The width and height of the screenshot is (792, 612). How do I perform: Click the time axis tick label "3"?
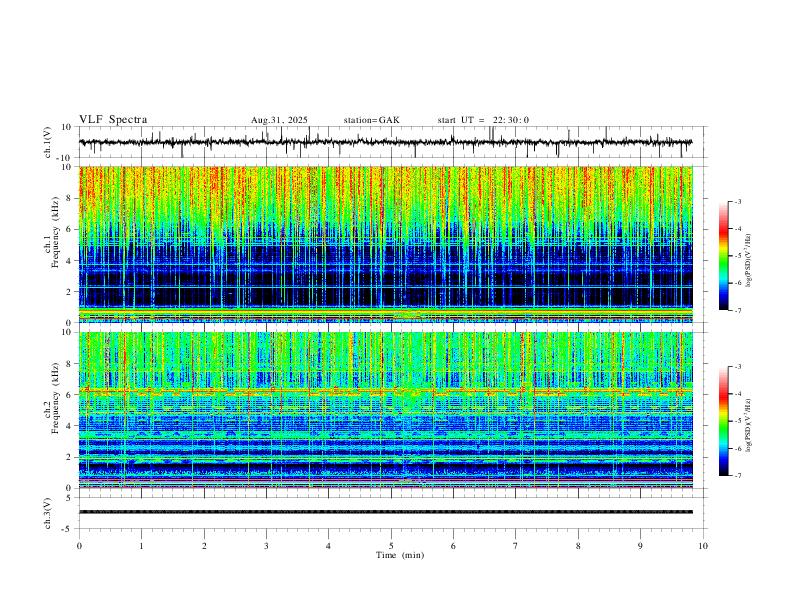pos(266,546)
